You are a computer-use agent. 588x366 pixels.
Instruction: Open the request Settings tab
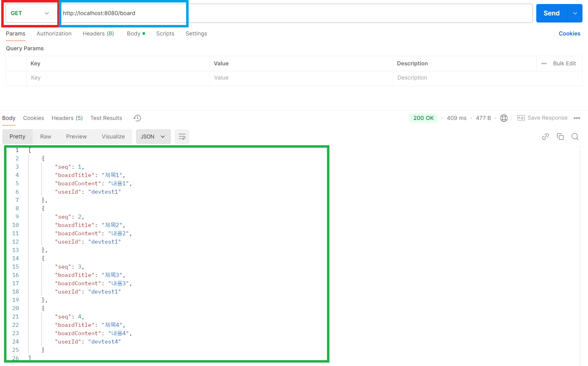(x=196, y=34)
